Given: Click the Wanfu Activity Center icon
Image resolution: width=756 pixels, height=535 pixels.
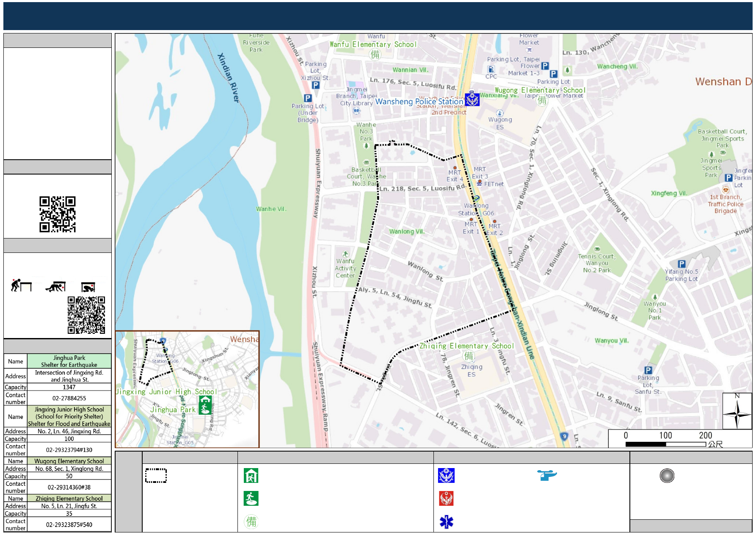Looking at the screenshot, I should pyautogui.click(x=345, y=254).
